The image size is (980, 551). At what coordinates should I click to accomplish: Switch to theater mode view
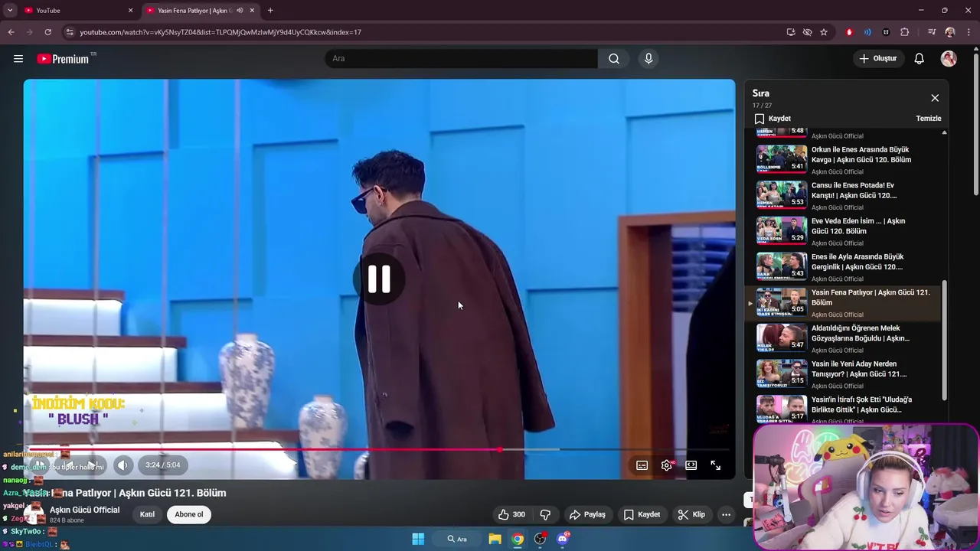(691, 465)
